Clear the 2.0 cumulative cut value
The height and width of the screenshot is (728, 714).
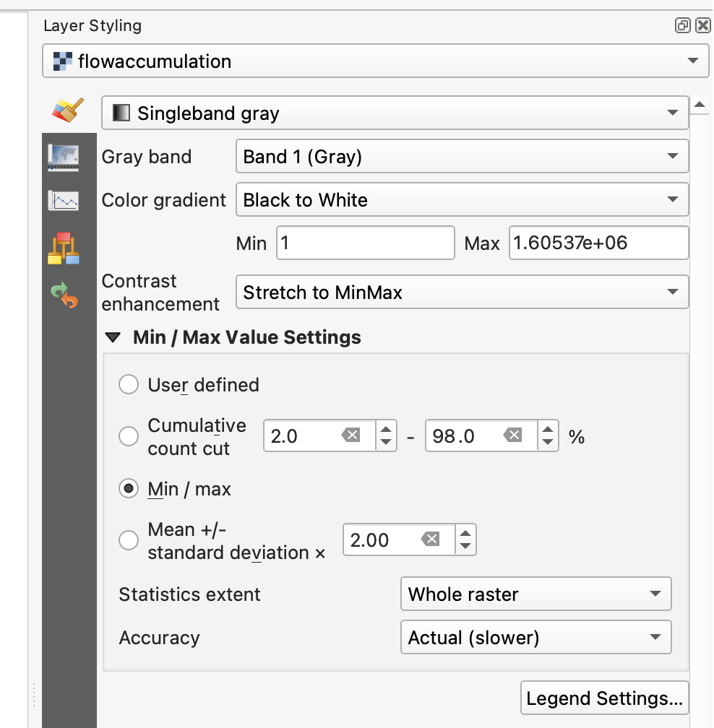pyautogui.click(x=350, y=435)
